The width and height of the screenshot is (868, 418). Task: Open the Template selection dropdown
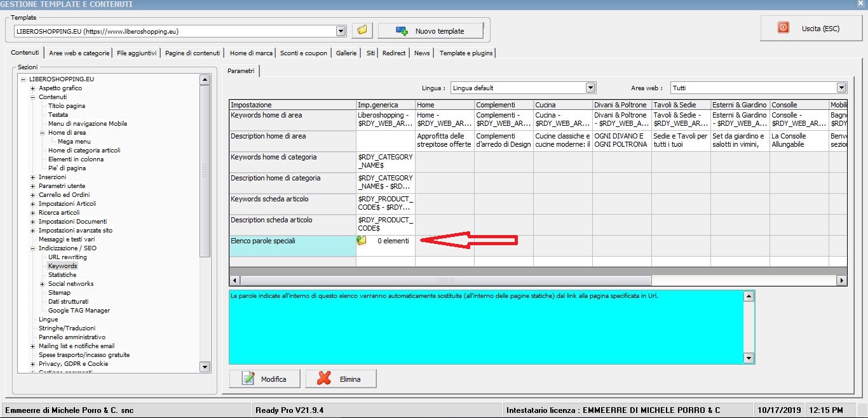[x=341, y=30]
